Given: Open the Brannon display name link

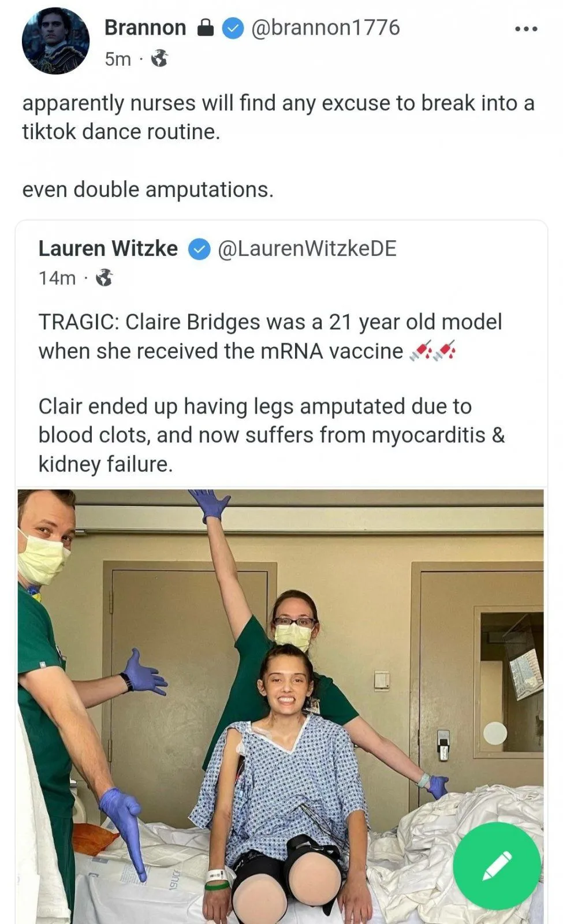Looking at the screenshot, I should (145, 28).
